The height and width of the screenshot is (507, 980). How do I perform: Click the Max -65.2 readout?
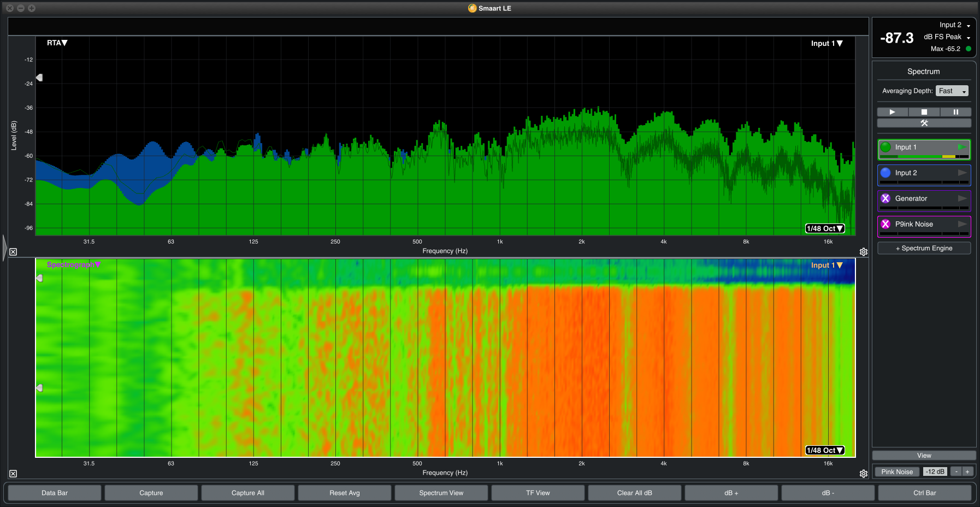(946, 49)
